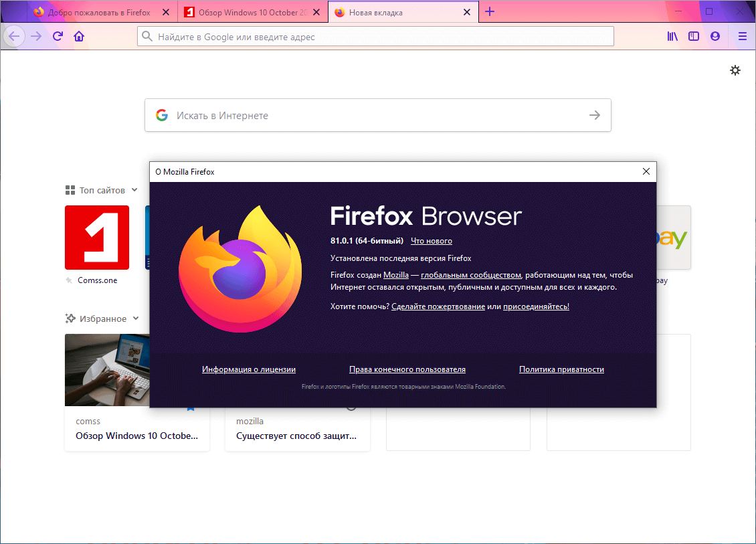Open the Comss.one top site tile
Image resolution: width=756 pixels, height=544 pixels.
tap(96, 238)
